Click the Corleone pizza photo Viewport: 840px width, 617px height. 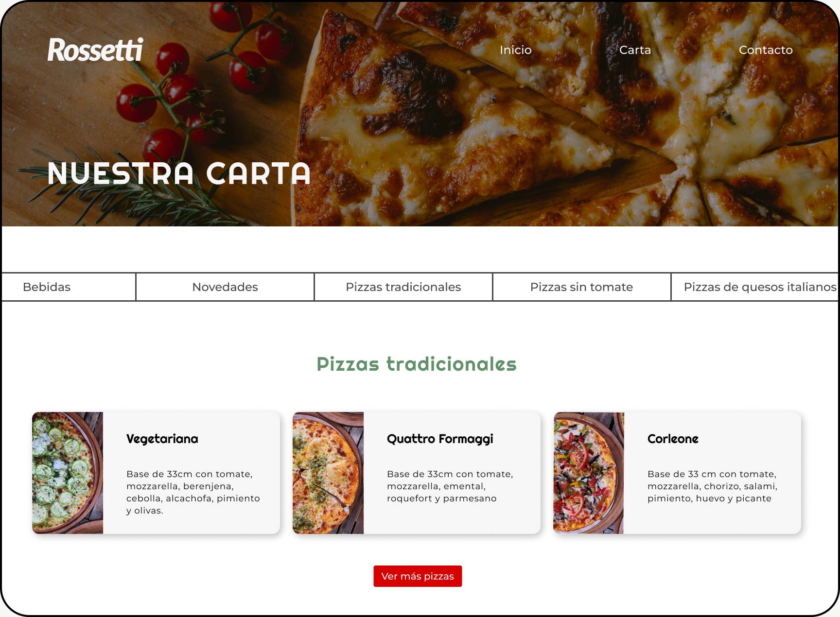pyautogui.click(x=589, y=473)
